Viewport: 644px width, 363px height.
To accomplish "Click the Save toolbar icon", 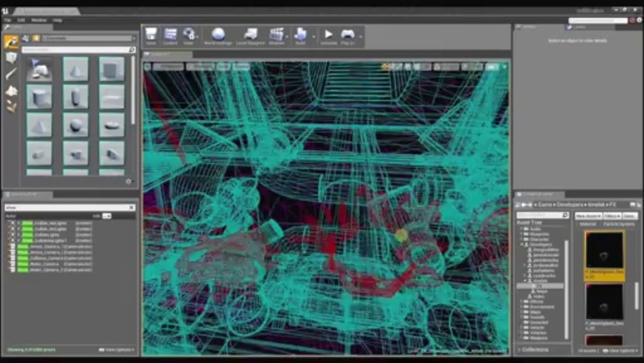I will (151, 36).
